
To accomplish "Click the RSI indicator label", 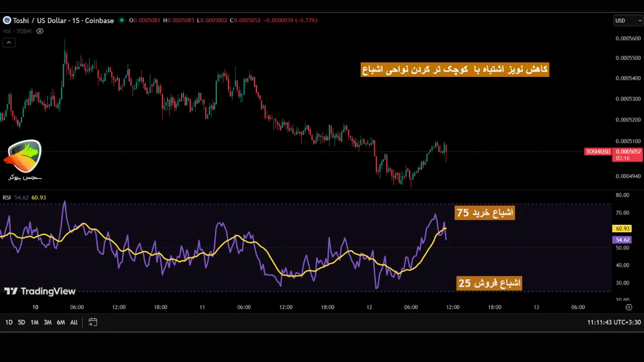I will [7, 198].
